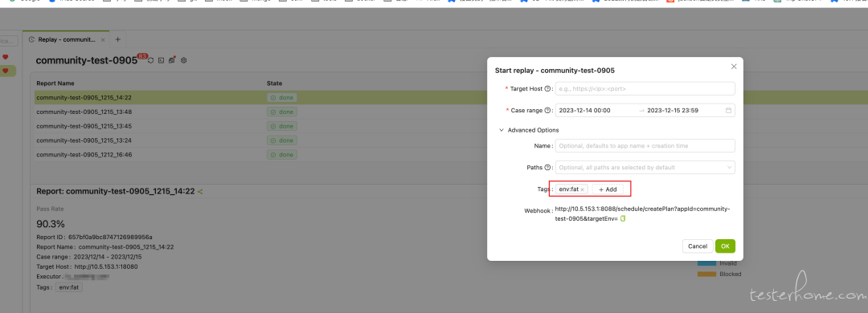Confirm the replay with the OK button
Image resolution: width=868 pixels, height=313 pixels.
coord(725,246)
